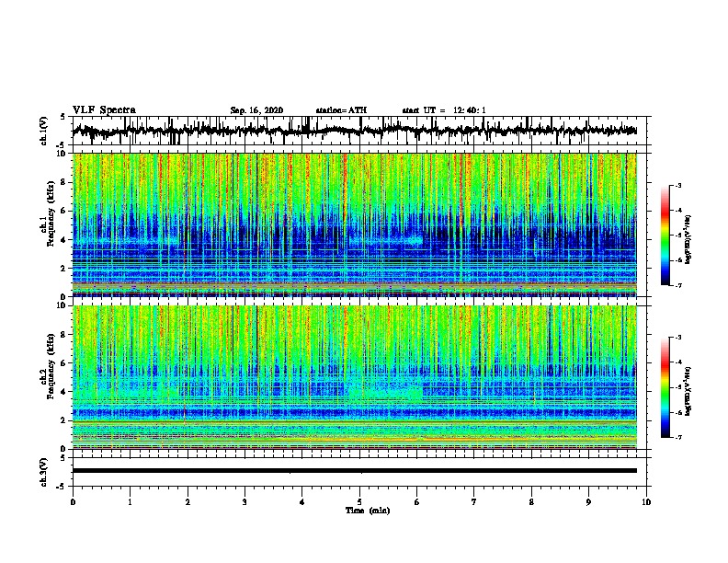Click inside the ch.1 spectrogram panel

click(355, 224)
